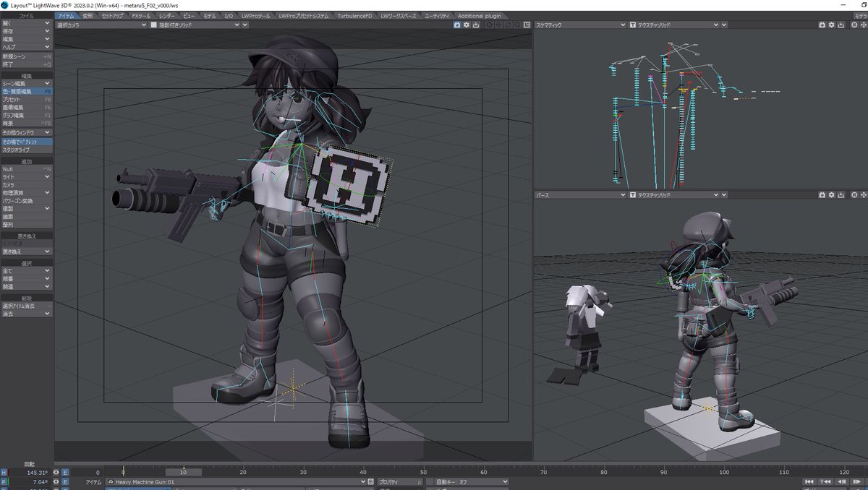The image size is (868, 490).
Task: Switch to the 変形 tab
Action: point(87,15)
